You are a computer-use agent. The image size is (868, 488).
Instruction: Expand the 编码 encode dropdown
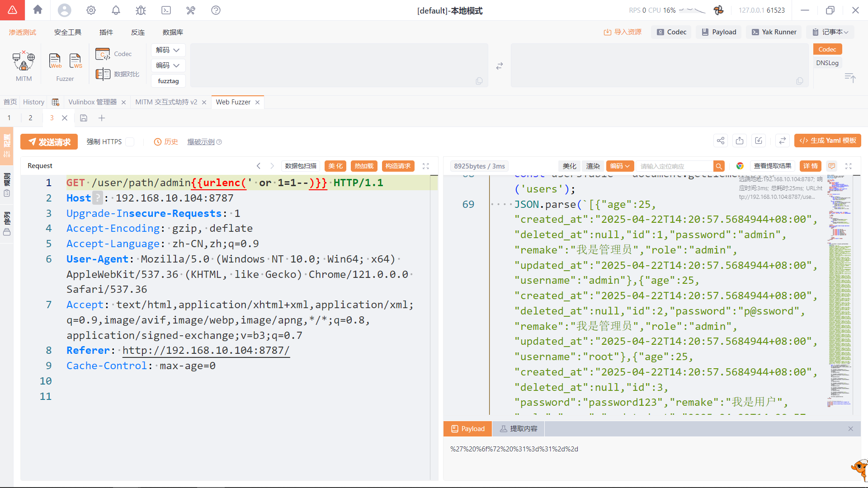(168, 66)
